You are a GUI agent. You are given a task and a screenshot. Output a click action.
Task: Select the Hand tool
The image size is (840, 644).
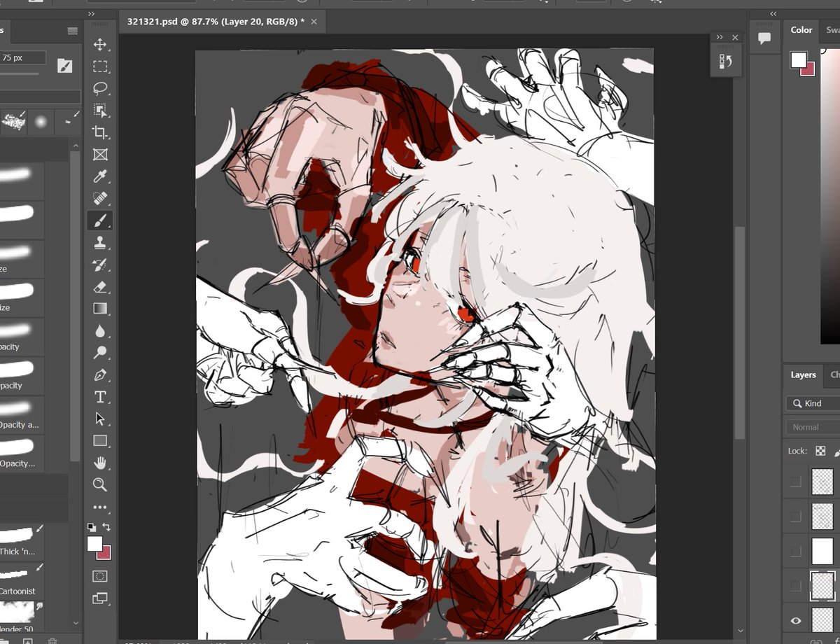pos(100,463)
